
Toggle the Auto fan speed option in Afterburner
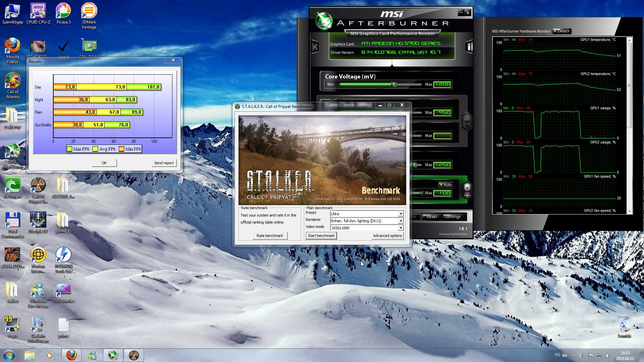click(446, 185)
